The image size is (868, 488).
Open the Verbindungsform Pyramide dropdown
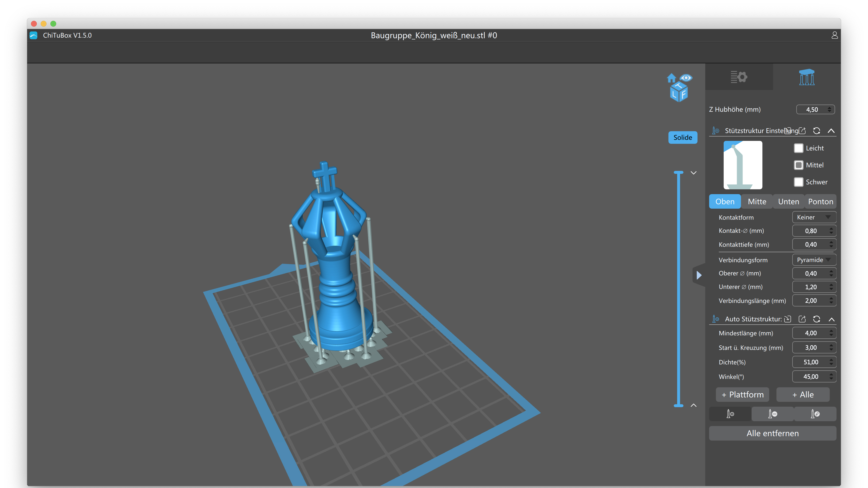tap(814, 260)
